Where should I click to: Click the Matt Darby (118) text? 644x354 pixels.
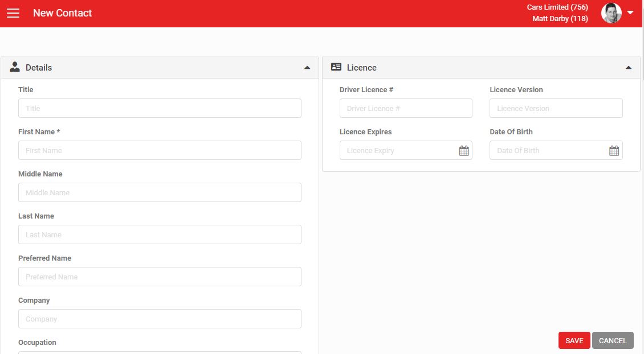pos(560,18)
